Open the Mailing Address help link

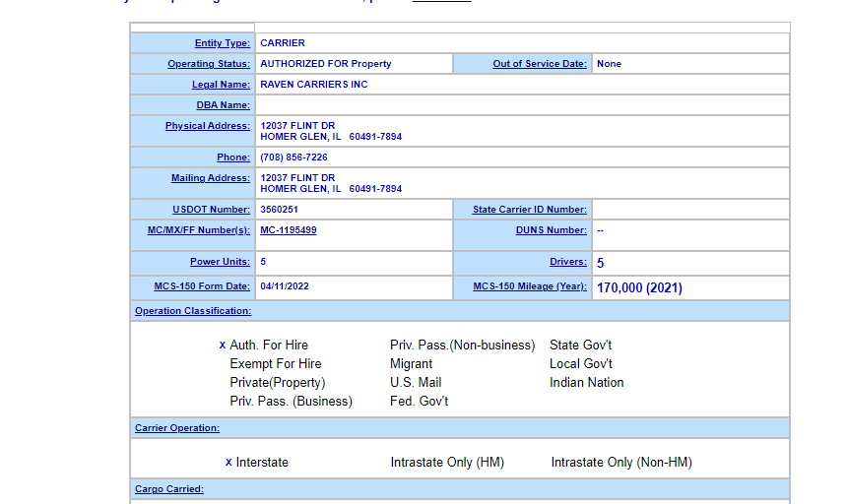(x=211, y=178)
